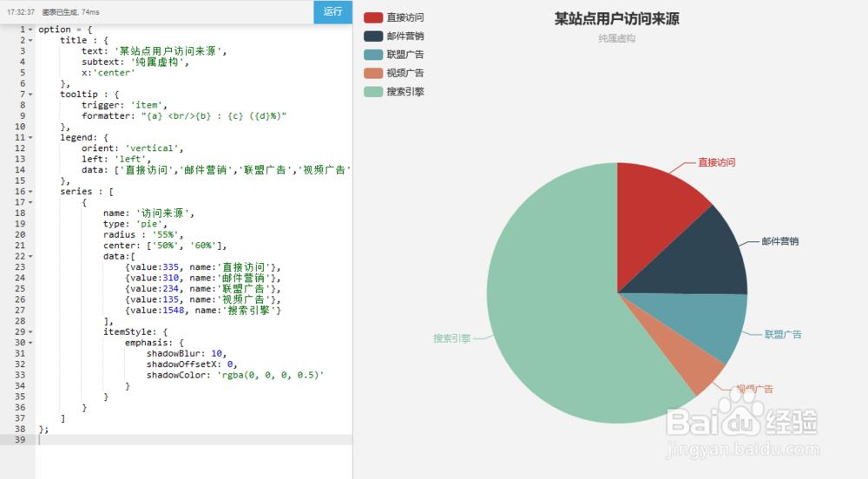Collapse the itemStyle fold arrow on line 29
Screen dimensions: 868x479
pos(30,331)
